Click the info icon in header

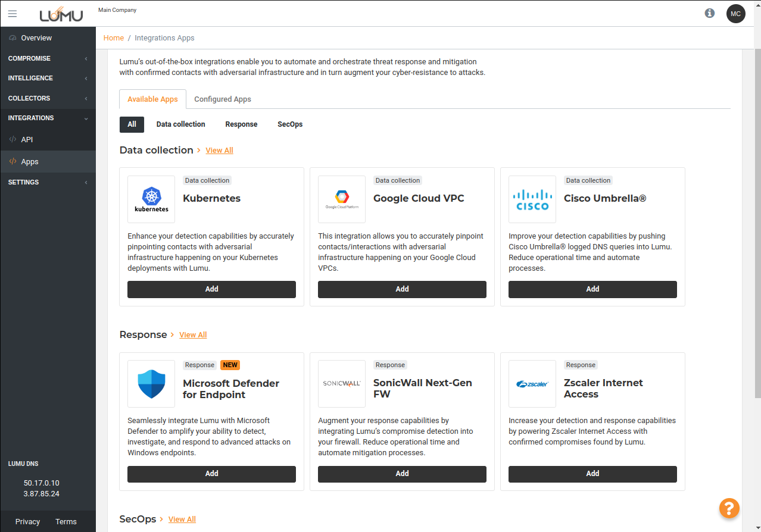709,13
